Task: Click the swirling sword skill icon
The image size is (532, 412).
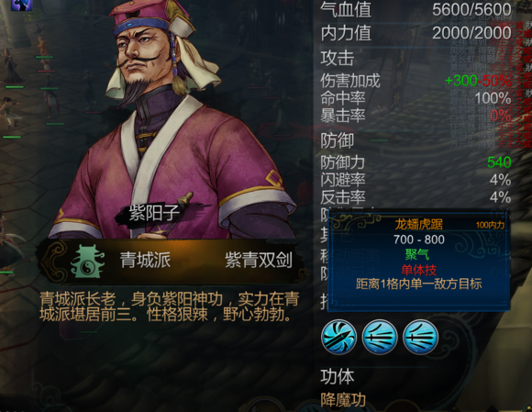Action: [x=338, y=337]
